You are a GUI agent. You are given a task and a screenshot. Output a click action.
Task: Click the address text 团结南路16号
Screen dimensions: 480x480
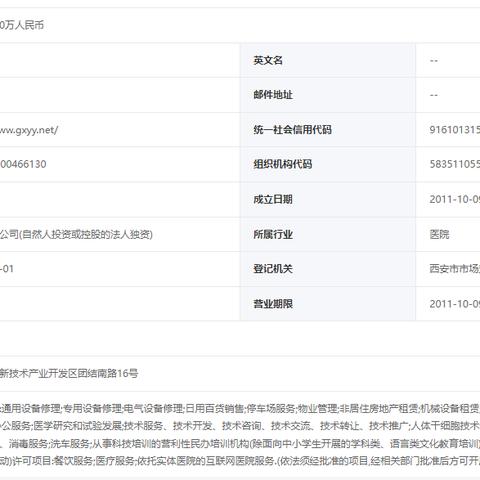pos(108,373)
